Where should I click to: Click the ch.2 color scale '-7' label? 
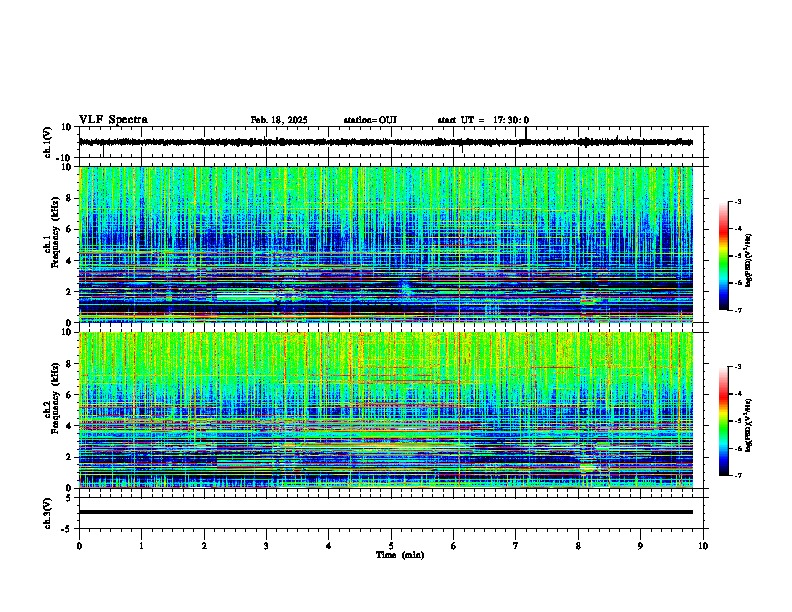click(x=738, y=475)
